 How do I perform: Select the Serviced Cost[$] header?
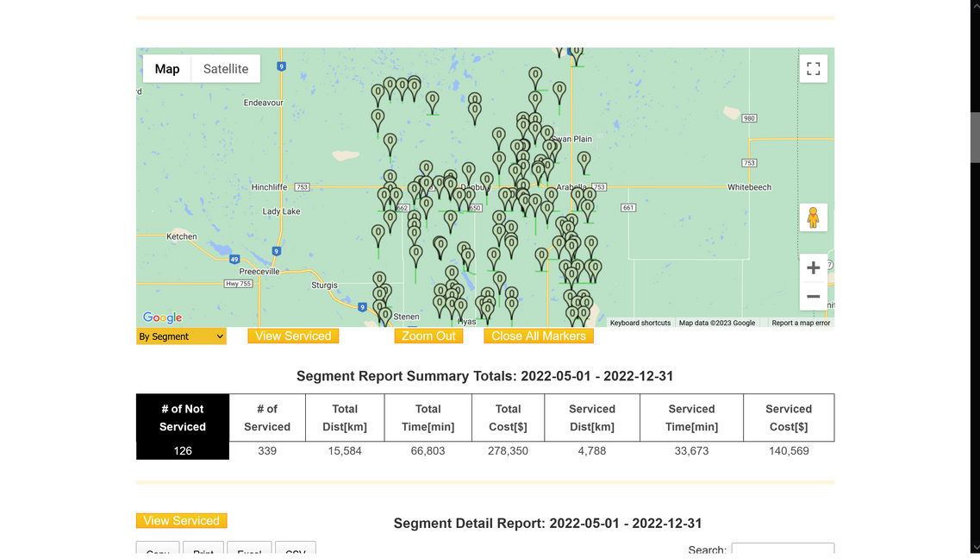tap(789, 418)
